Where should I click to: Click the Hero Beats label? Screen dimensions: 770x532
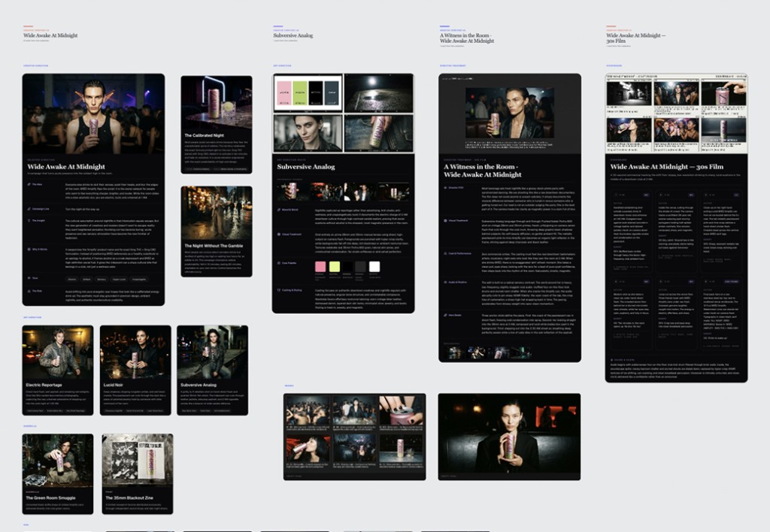(x=455, y=315)
